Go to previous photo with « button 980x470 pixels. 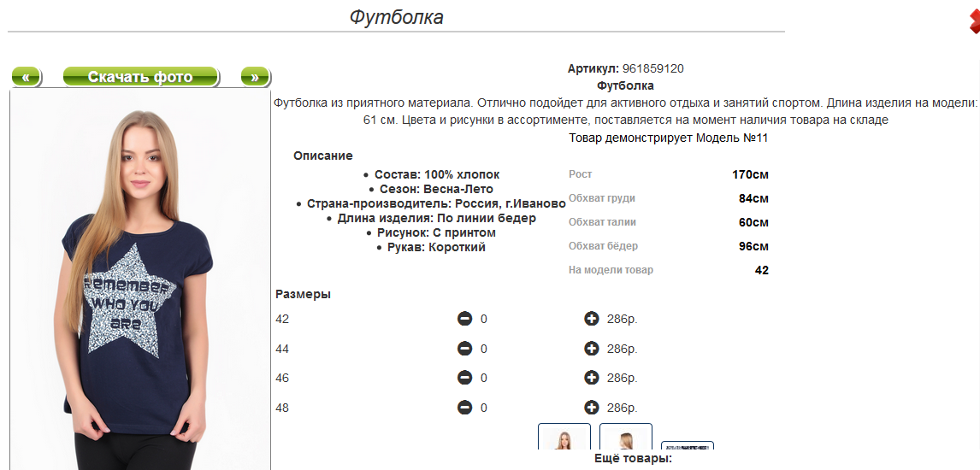26,77
